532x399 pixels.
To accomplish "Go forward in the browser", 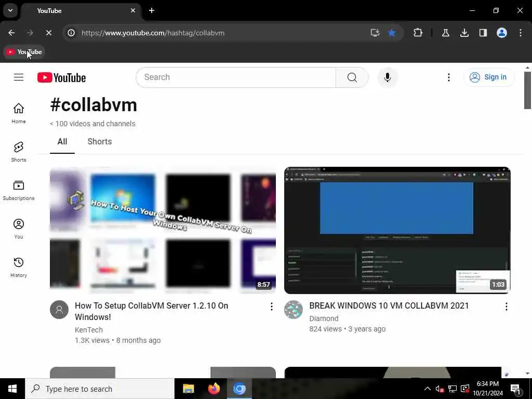I will coord(30,33).
